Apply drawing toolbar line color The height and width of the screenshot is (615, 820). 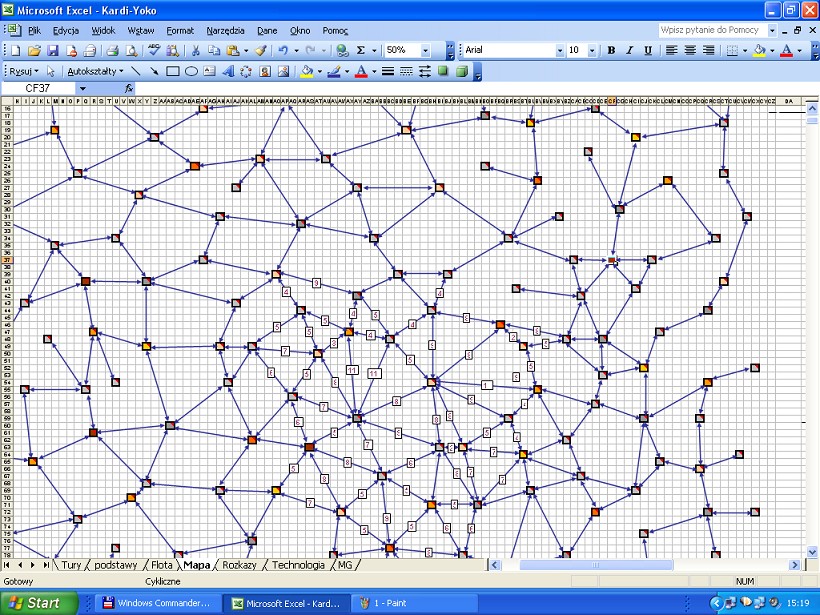point(334,71)
